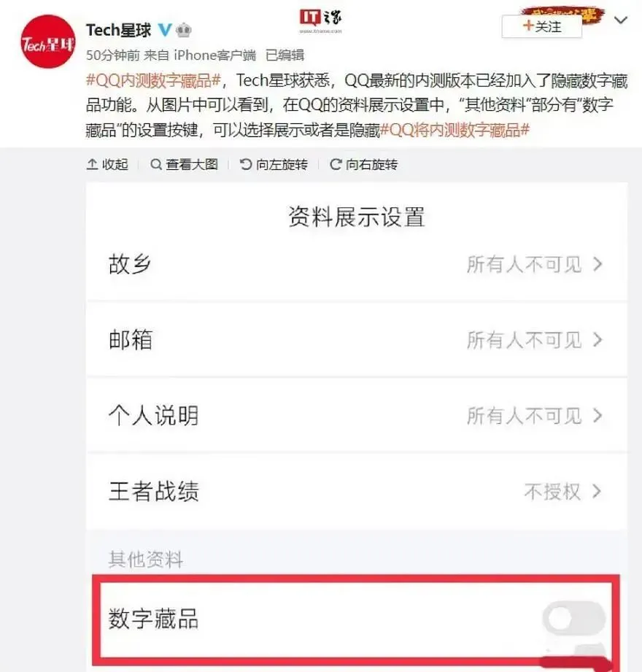View large image via 查看大图 magnifier
The width and height of the screenshot is (642, 672).
click(x=156, y=164)
